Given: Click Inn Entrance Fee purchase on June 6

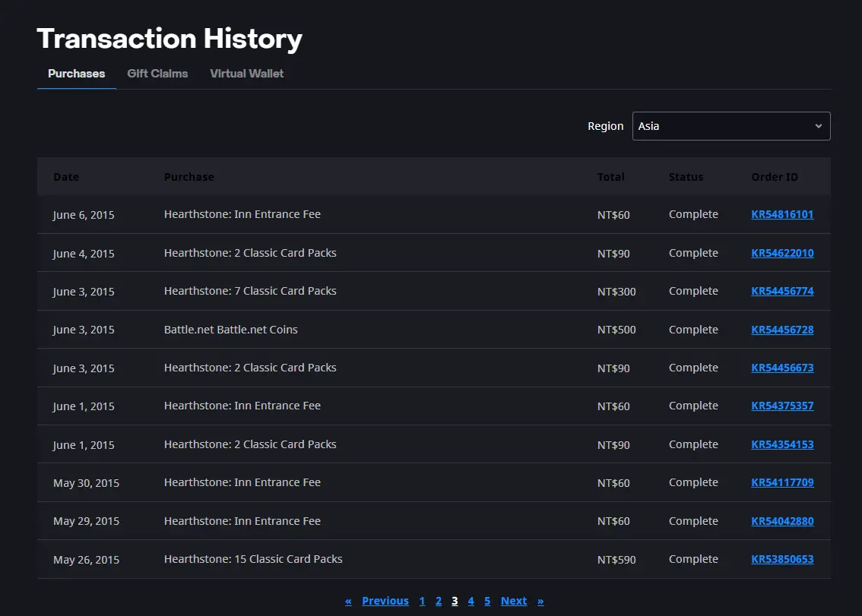Looking at the screenshot, I should pos(242,214).
